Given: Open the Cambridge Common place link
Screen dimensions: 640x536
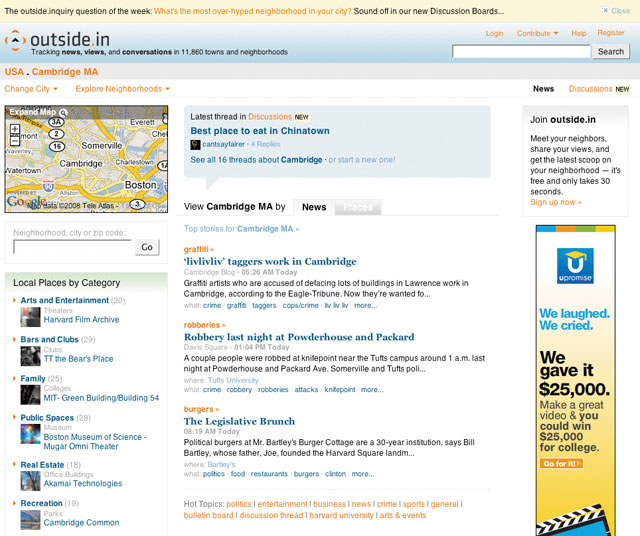Looking at the screenshot, I should (81, 523).
